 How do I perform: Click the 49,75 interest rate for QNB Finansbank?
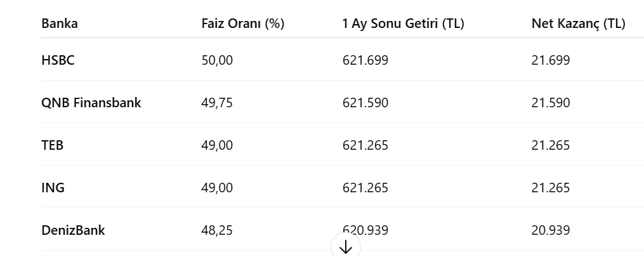(217, 103)
